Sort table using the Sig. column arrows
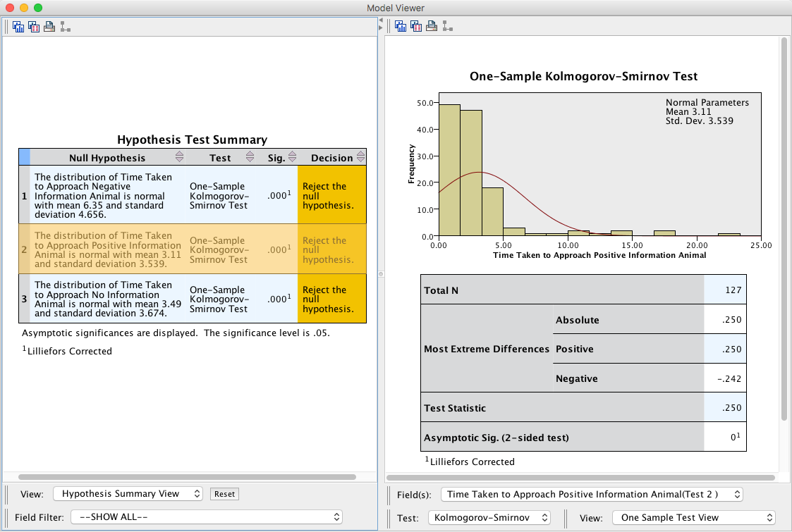 [x=293, y=157]
